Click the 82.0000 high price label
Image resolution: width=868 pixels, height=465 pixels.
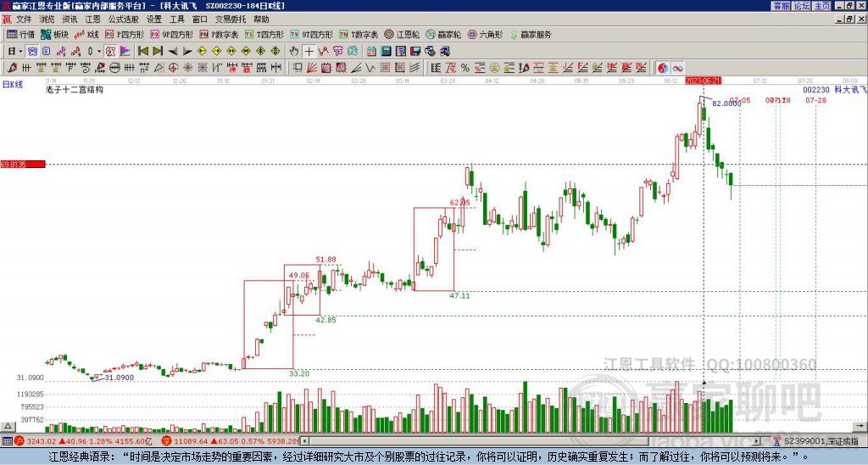click(x=726, y=103)
